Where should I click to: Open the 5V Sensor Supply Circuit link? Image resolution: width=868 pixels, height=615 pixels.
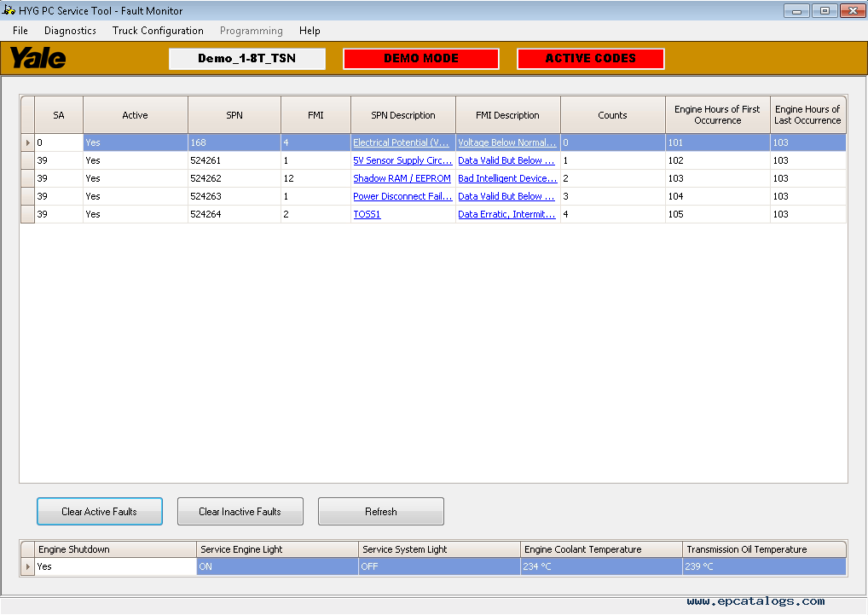point(402,161)
